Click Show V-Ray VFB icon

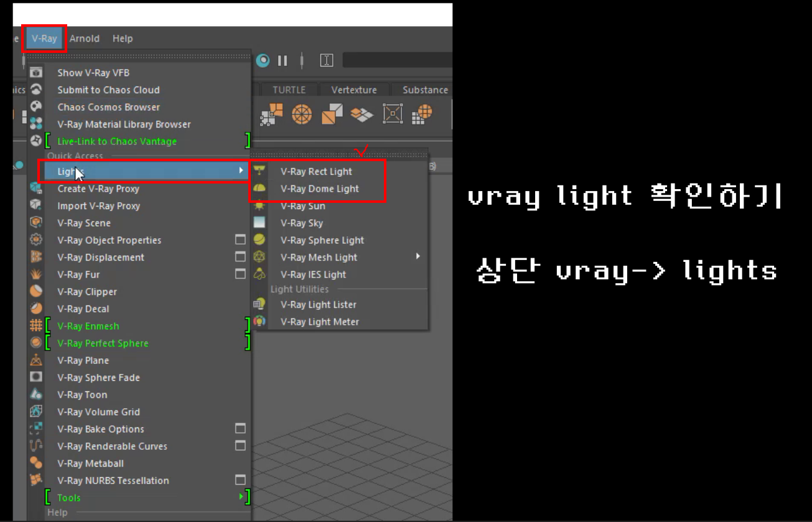click(x=36, y=73)
